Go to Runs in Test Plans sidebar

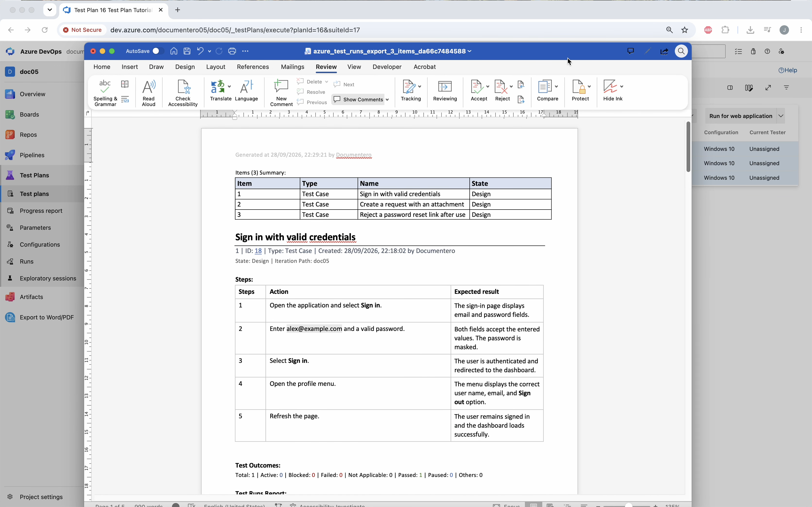click(x=26, y=261)
